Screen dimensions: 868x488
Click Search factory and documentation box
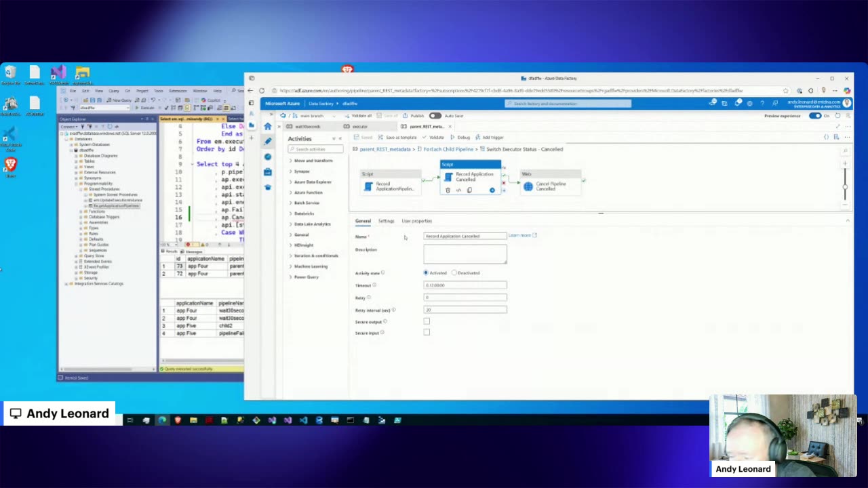click(568, 104)
